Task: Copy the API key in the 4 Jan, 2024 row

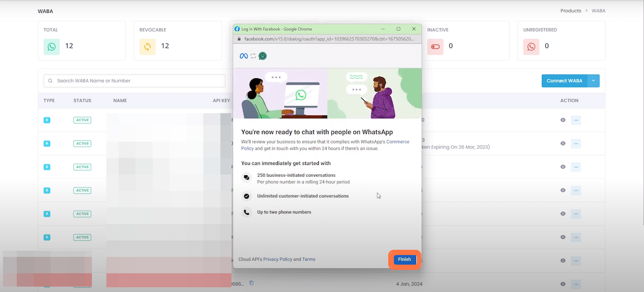Action: [x=251, y=283]
